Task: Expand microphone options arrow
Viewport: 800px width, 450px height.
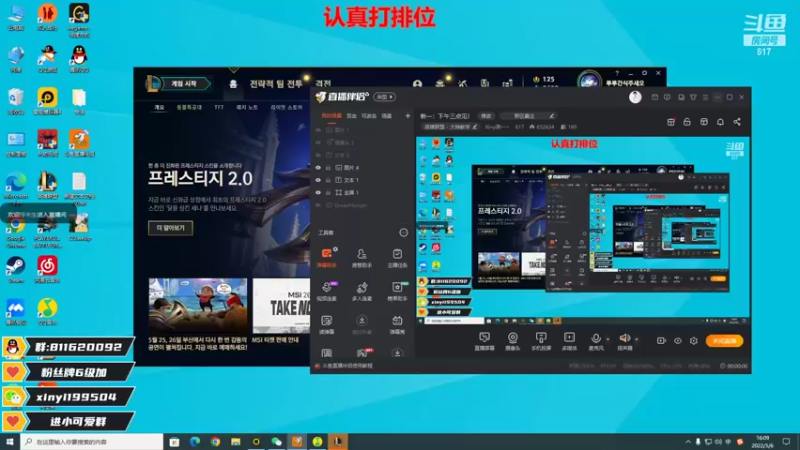Action: click(x=608, y=339)
